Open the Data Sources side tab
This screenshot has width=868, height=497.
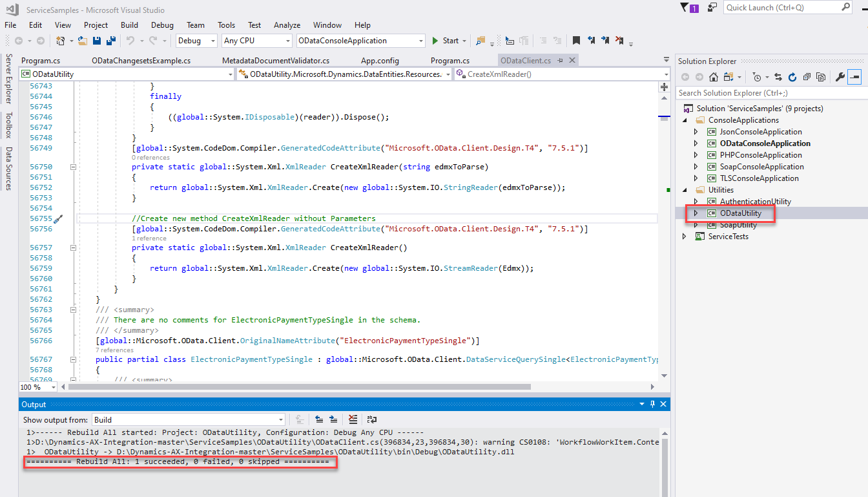pos(9,169)
